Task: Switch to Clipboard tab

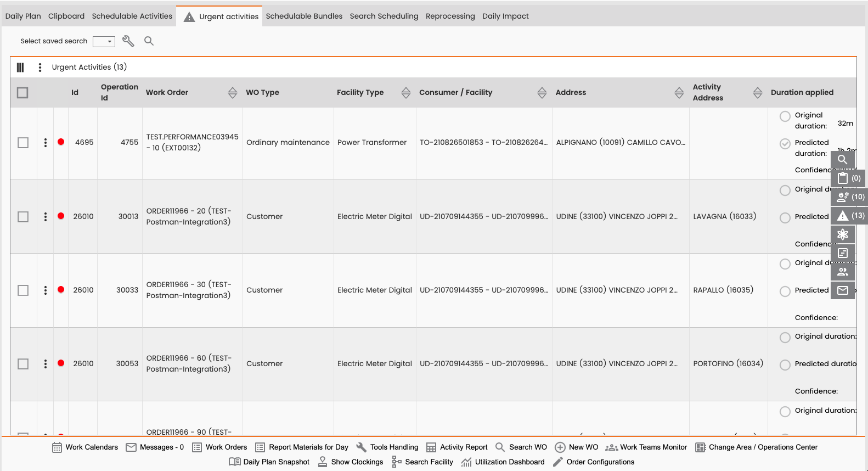Action: pyautogui.click(x=66, y=16)
